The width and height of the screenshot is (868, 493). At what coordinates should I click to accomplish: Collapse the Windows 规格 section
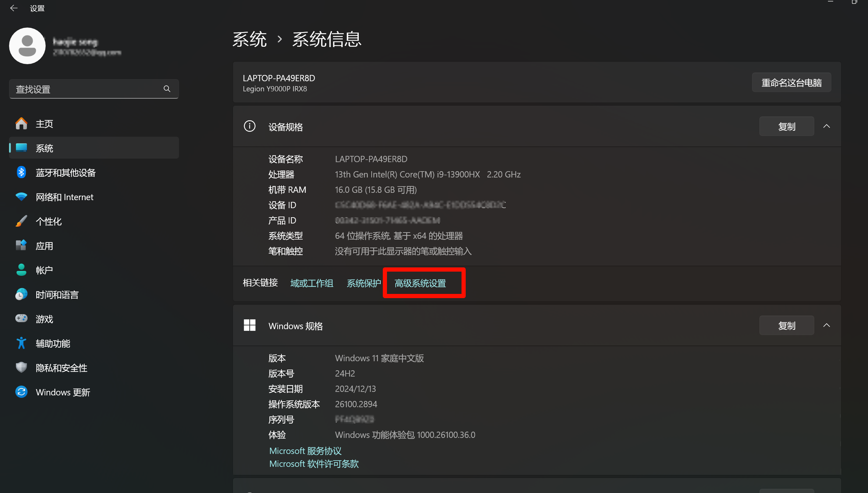[827, 325]
